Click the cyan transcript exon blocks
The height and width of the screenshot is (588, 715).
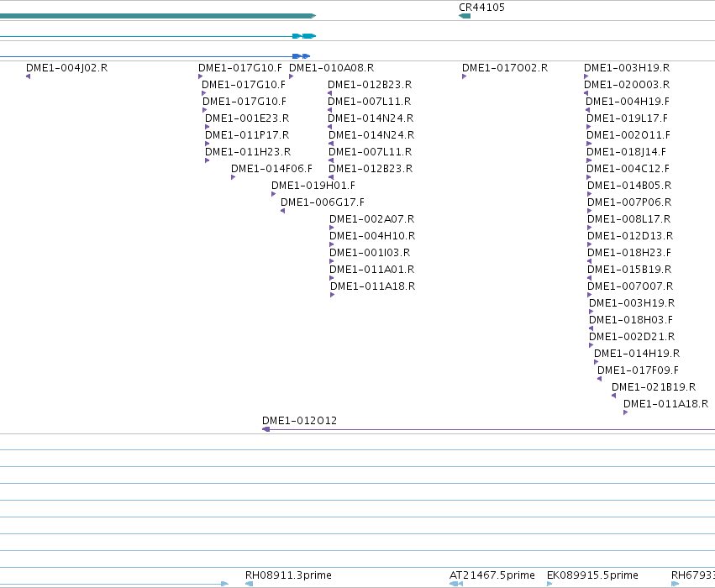(x=304, y=36)
